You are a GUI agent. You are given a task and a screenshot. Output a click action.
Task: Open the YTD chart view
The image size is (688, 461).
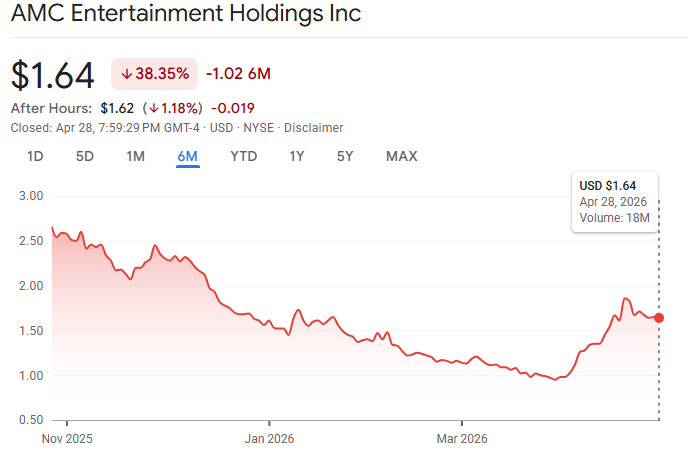click(244, 157)
